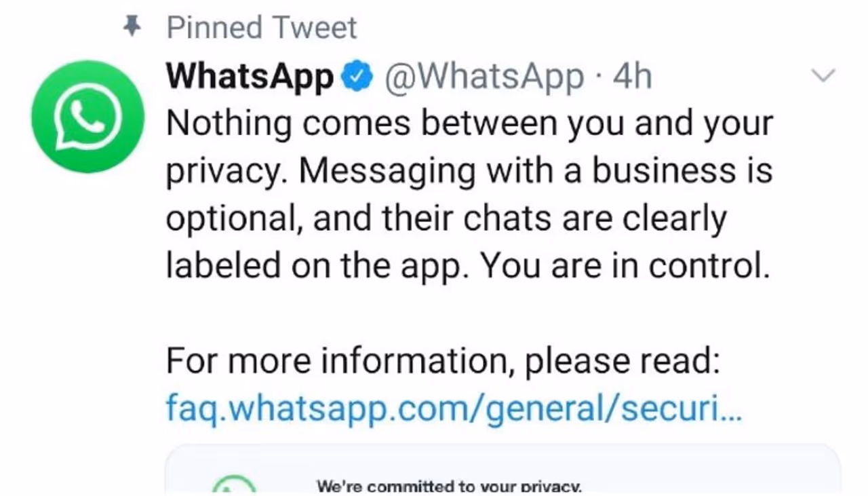Click the Pinned Tweet label
Screen dimensions: 868x496
(x=262, y=28)
